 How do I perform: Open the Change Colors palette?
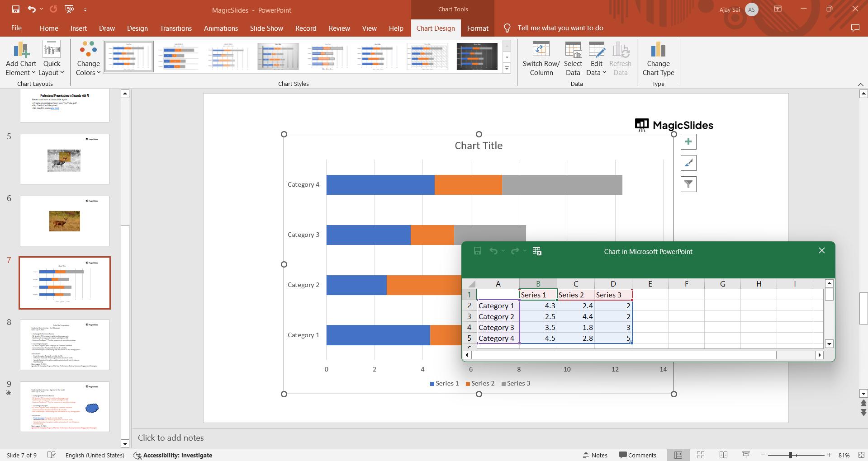coord(88,59)
